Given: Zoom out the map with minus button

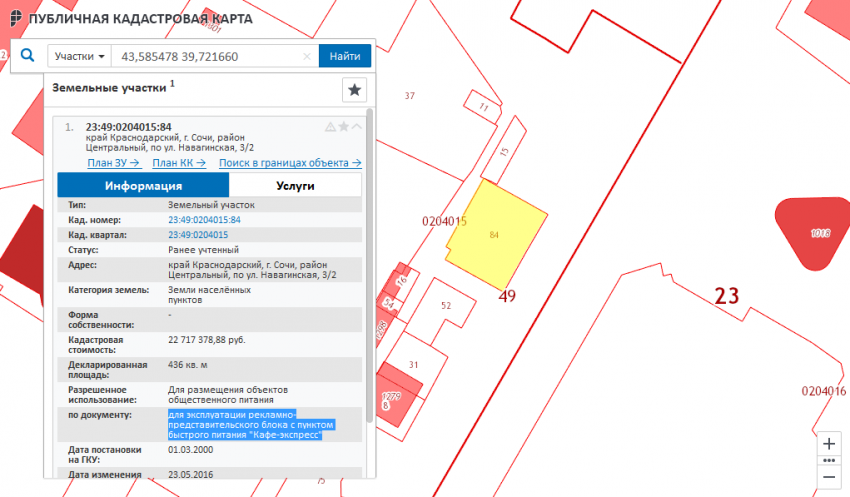Looking at the screenshot, I should pyautogui.click(x=827, y=477).
